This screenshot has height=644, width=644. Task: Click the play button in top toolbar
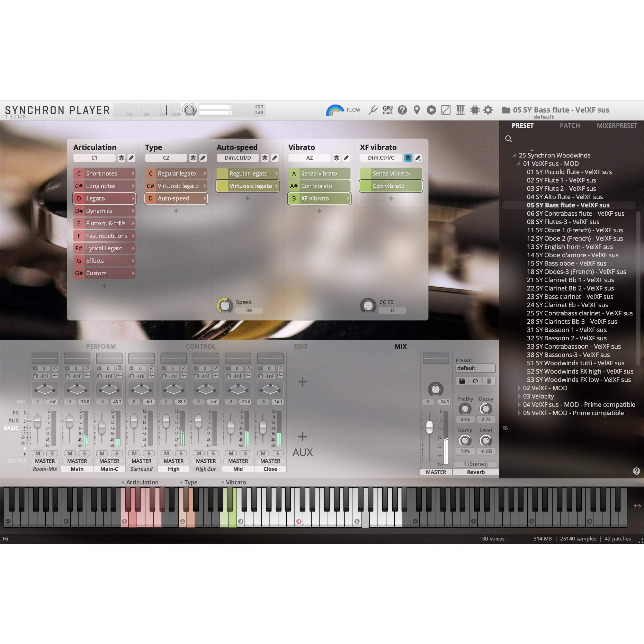tap(431, 110)
